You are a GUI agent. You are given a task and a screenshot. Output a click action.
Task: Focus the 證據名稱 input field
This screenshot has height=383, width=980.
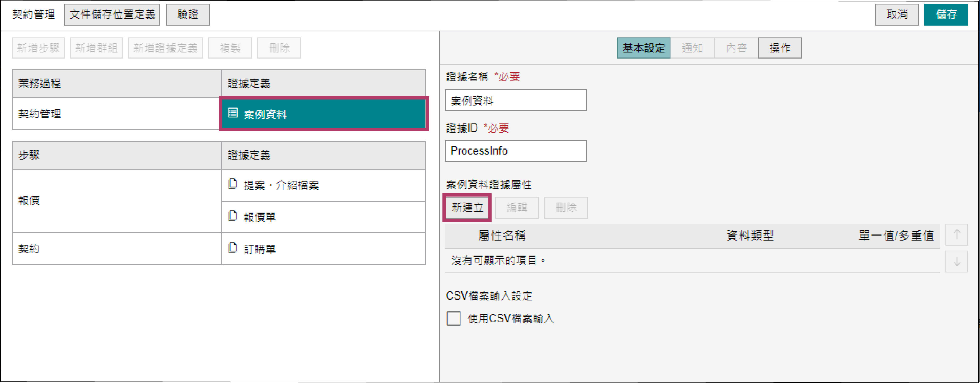(x=516, y=100)
